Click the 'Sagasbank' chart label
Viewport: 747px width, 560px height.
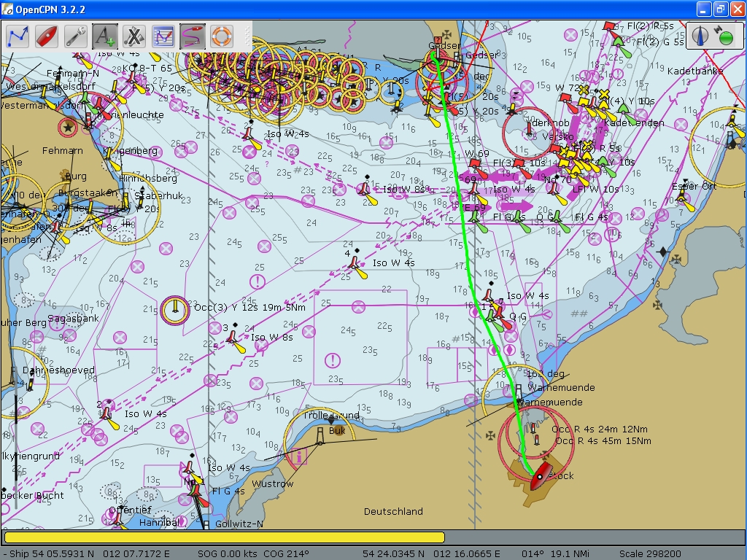coord(74,318)
